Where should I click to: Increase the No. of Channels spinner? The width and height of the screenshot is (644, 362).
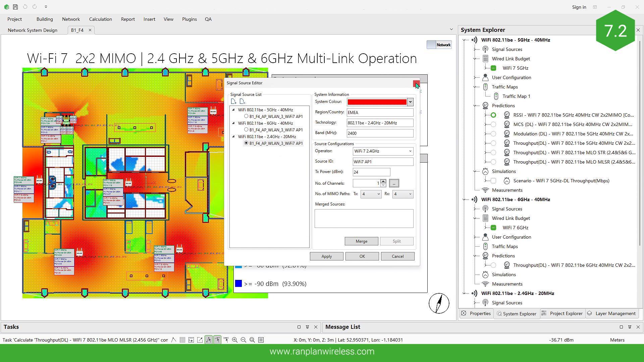(x=383, y=181)
